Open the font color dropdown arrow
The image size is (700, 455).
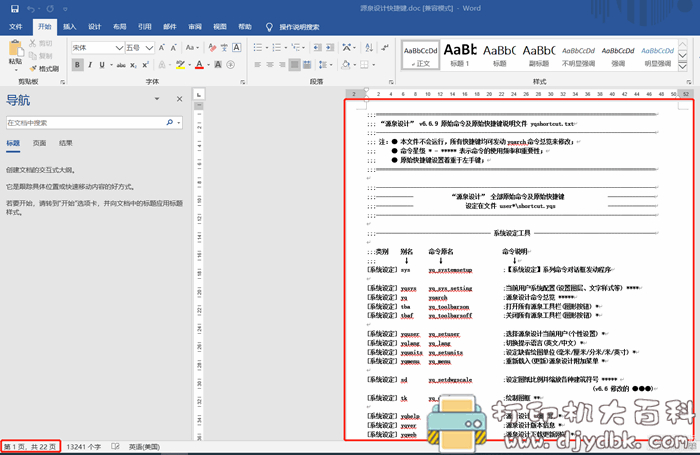point(208,65)
